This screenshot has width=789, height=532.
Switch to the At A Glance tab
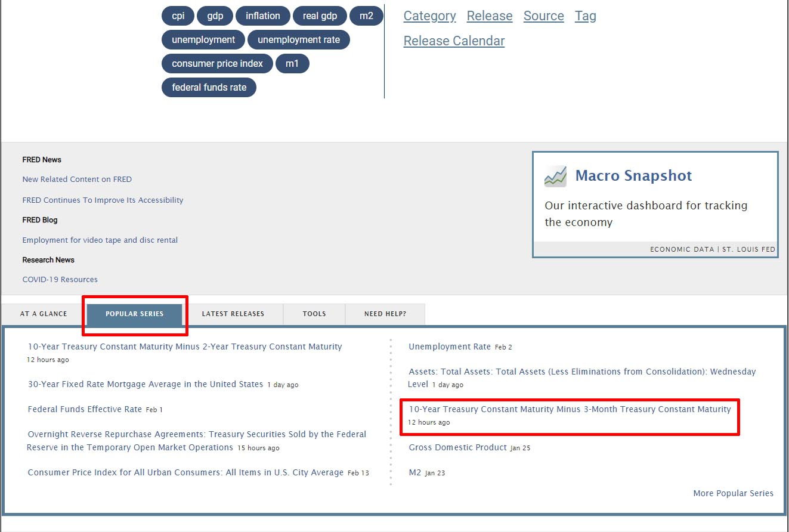pos(44,314)
